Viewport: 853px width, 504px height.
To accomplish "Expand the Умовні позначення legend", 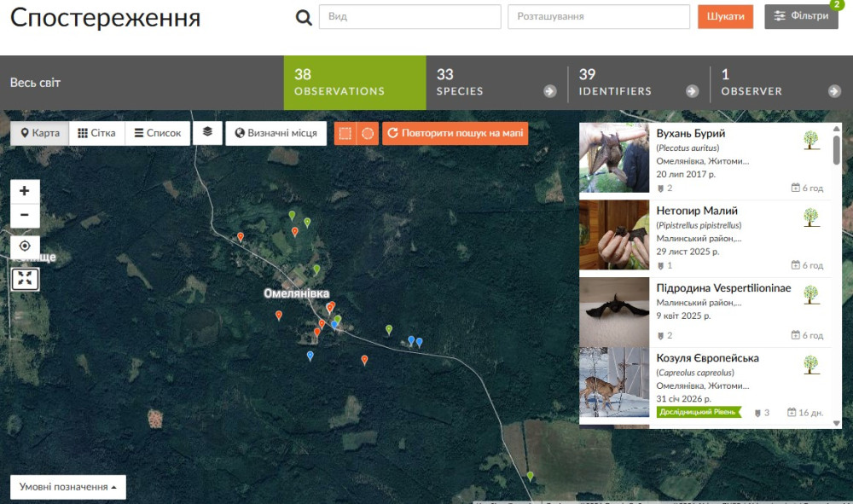I will 68,487.
